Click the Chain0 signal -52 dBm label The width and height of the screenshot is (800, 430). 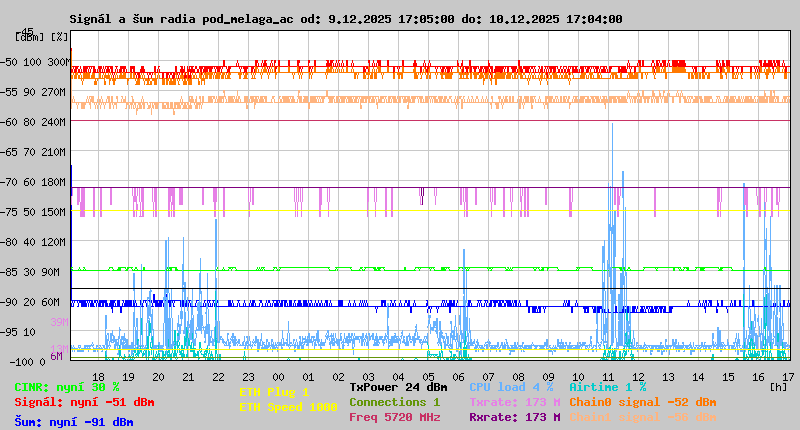(642, 402)
